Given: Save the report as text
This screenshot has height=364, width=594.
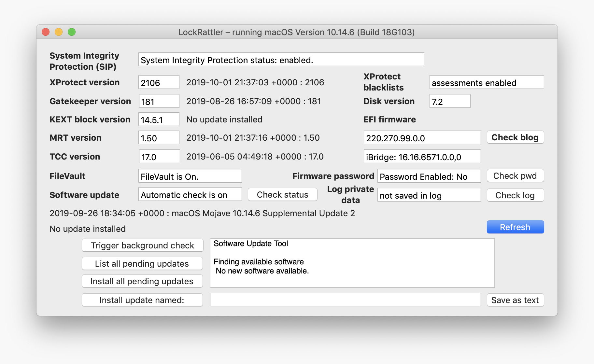Looking at the screenshot, I should click(515, 300).
